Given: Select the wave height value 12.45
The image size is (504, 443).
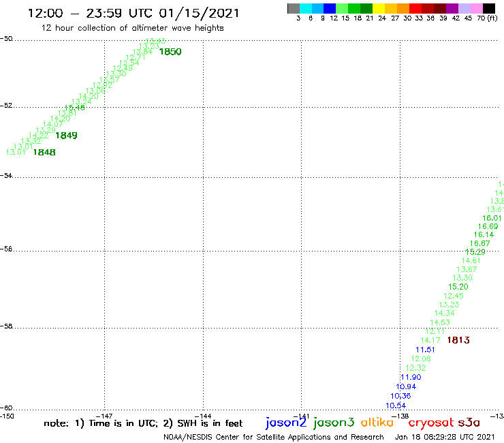Looking at the screenshot, I should click(x=454, y=296).
